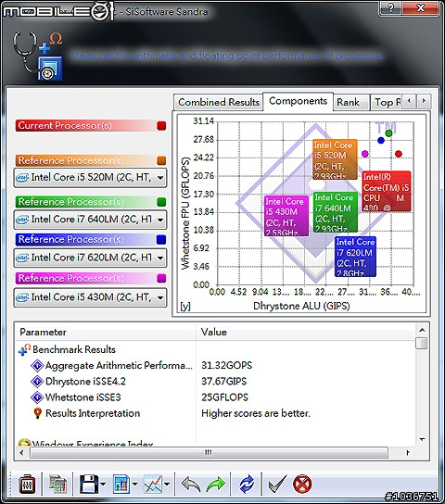Click the green i7 640LM chart label
This screenshot has height=504, width=445.
click(x=336, y=212)
